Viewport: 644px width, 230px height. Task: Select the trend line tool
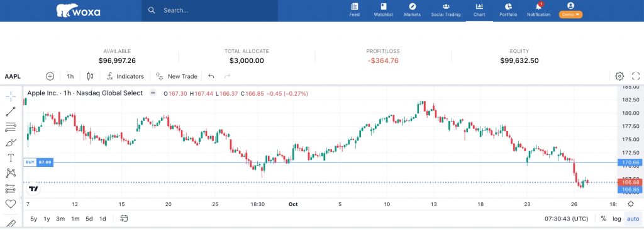(11, 112)
